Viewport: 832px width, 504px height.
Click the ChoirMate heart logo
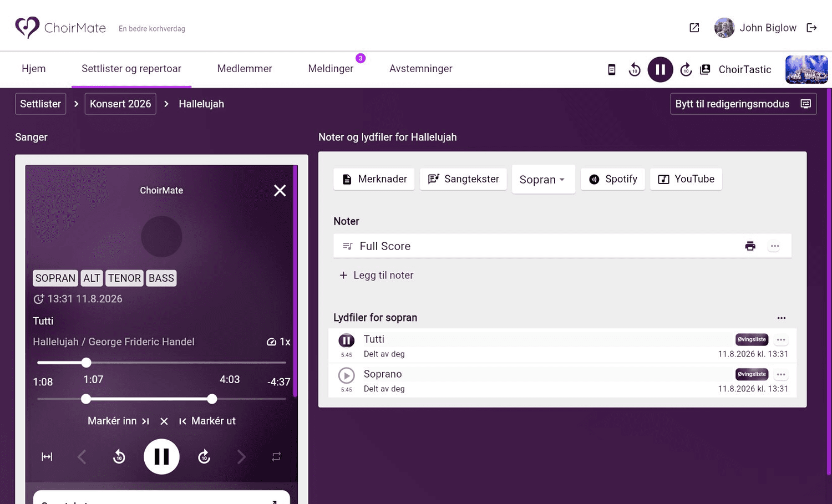(27, 27)
